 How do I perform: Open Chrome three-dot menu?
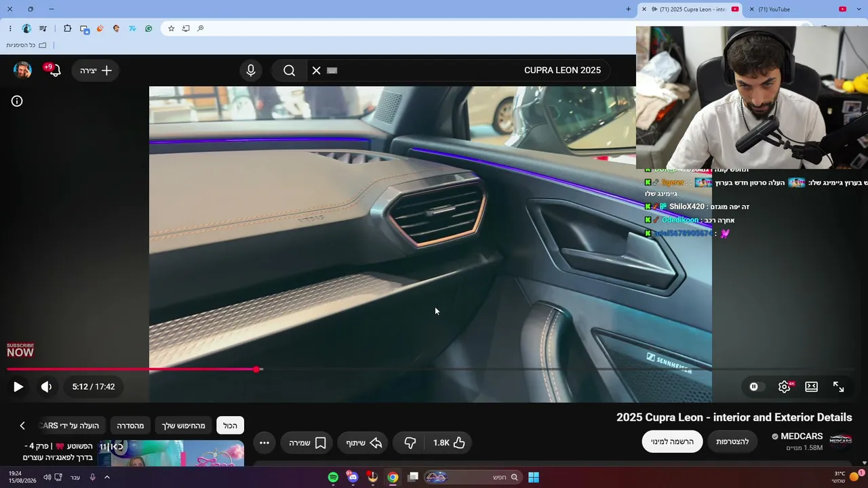pos(10,28)
